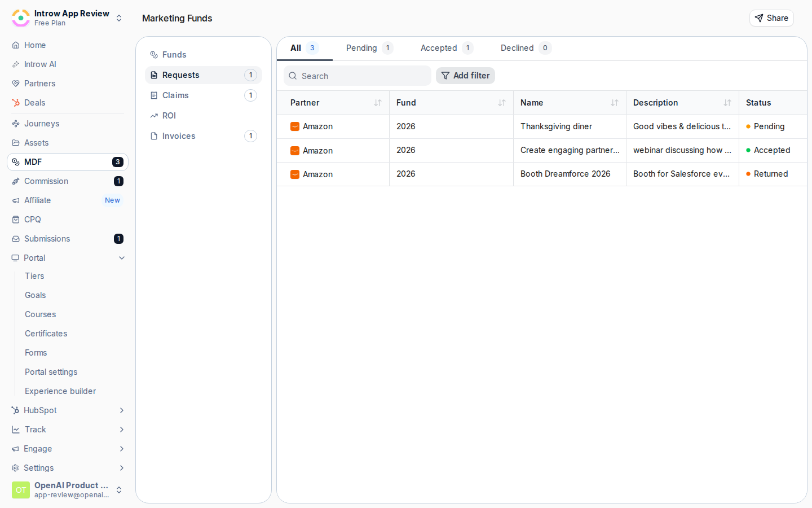Click the OT user avatar
Viewport: 812px width, 508px height.
[21, 490]
